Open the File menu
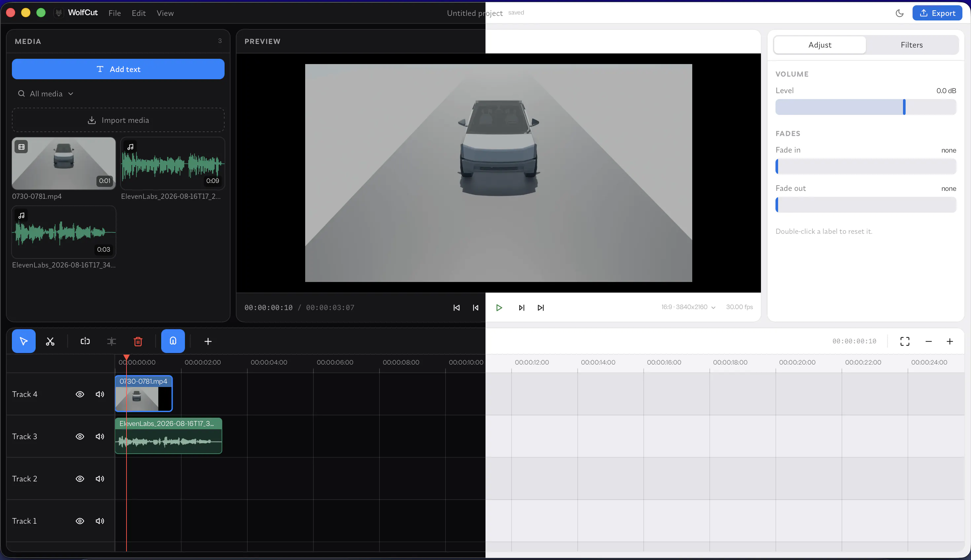This screenshot has height=560, width=971. [x=115, y=13]
